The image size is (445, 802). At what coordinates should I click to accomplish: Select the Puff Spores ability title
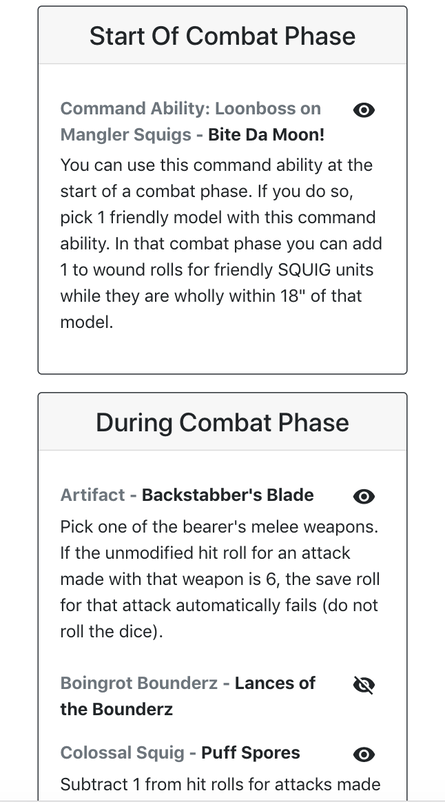251,753
